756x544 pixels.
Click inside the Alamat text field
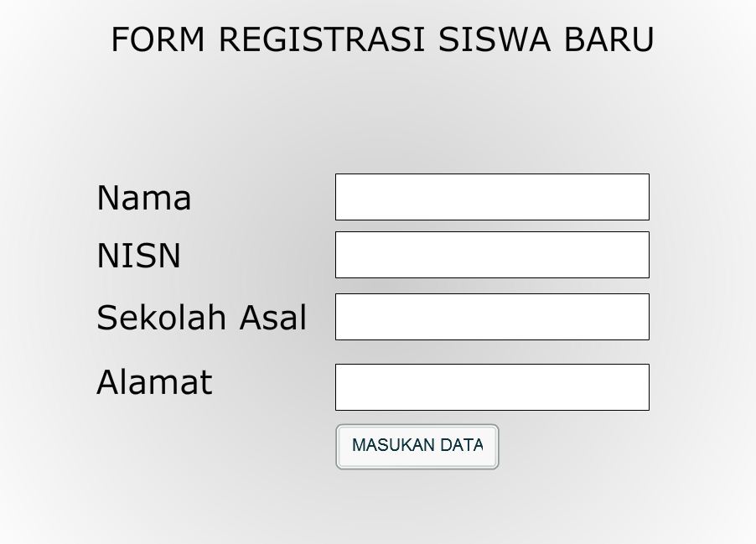tap(492, 387)
